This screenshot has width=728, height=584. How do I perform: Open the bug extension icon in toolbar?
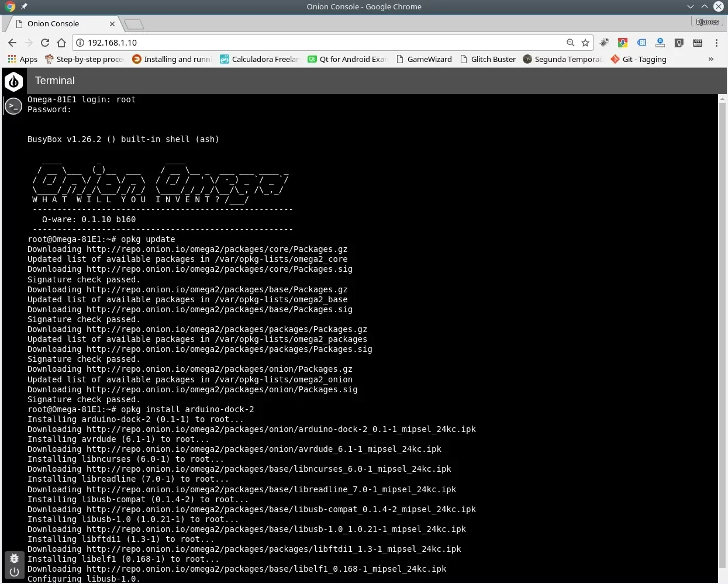pyautogui.click(x=605, y=43)
